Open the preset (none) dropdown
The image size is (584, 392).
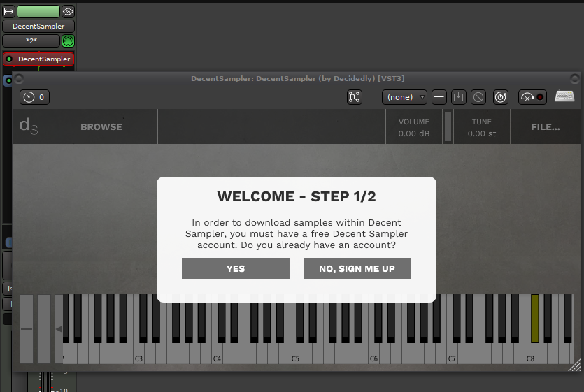405,97
